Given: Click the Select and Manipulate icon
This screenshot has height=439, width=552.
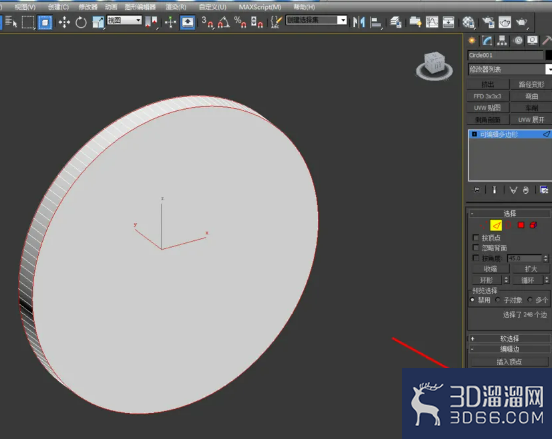Looking at the screenshot, I should 170,22.
